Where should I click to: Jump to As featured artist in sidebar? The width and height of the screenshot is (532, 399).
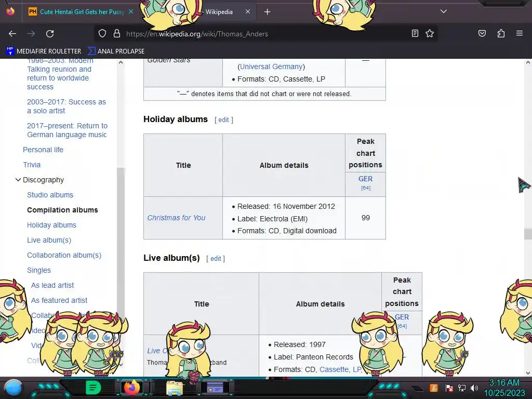point(59,300)
